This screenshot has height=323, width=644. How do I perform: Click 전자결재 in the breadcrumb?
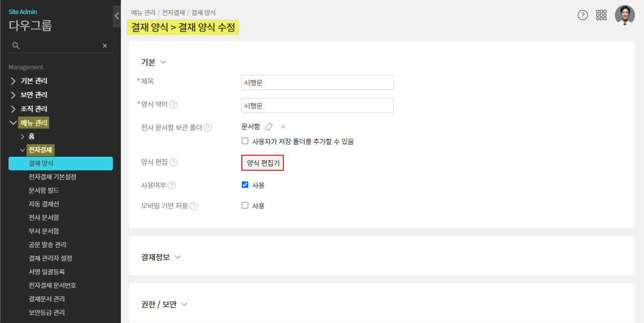174,13
